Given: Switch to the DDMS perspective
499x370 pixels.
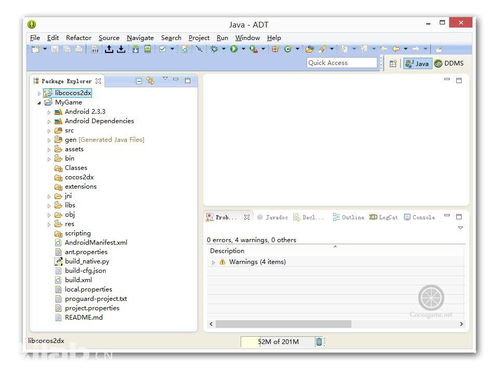Looking at the screenshot, I should click(x=449, y=63).
